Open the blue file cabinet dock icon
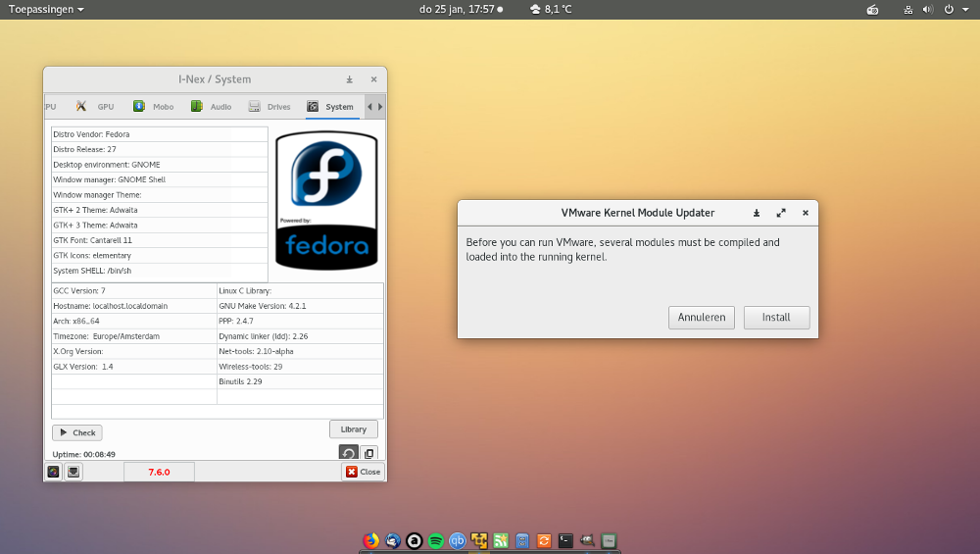Screen dimensions: 980x554 point(522,540)
